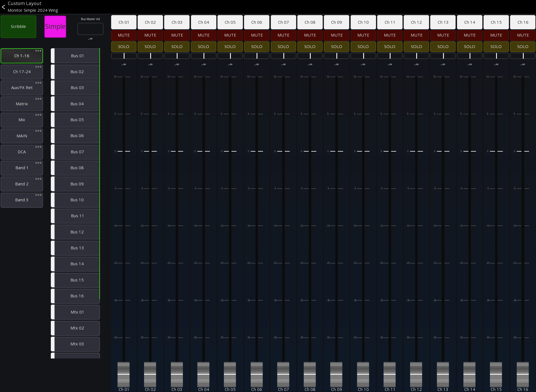Click the Ch 03 channel fader
This screenshot has width=536, height=392.
click(x=177, y=374)
